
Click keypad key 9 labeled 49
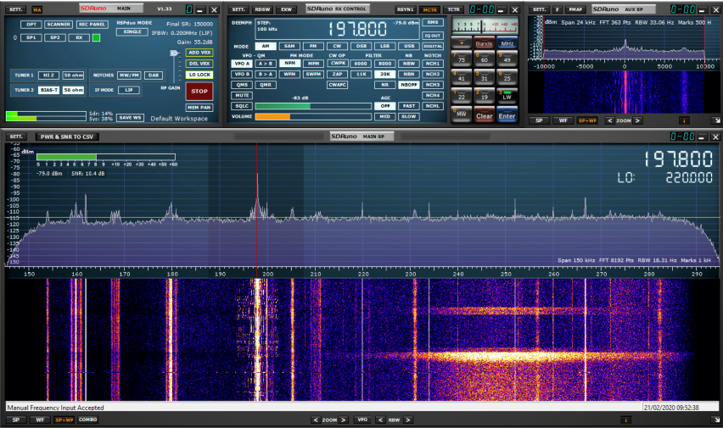click(x=507, y=59)
